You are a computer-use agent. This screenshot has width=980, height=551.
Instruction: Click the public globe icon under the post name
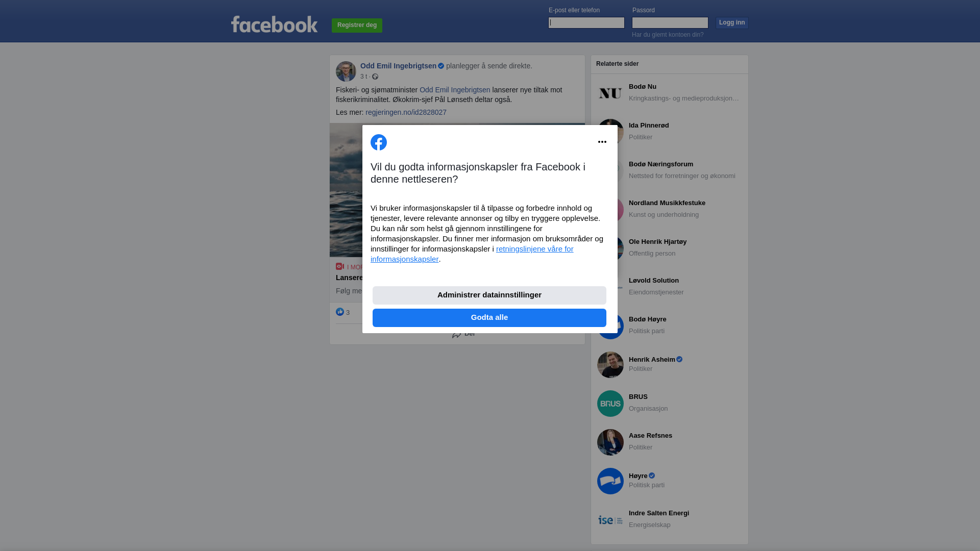click(x=375, y=77)
